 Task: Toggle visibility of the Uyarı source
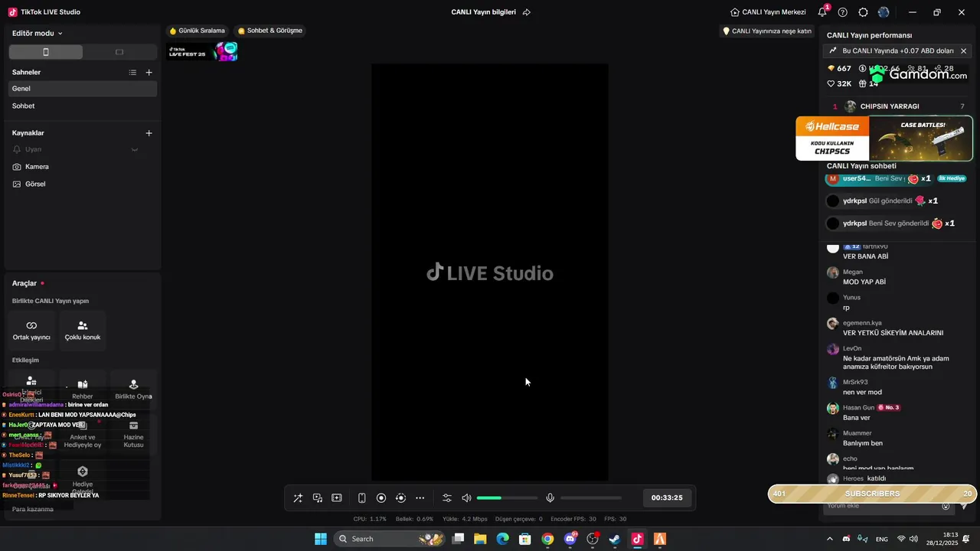click(x=135, y=149)
